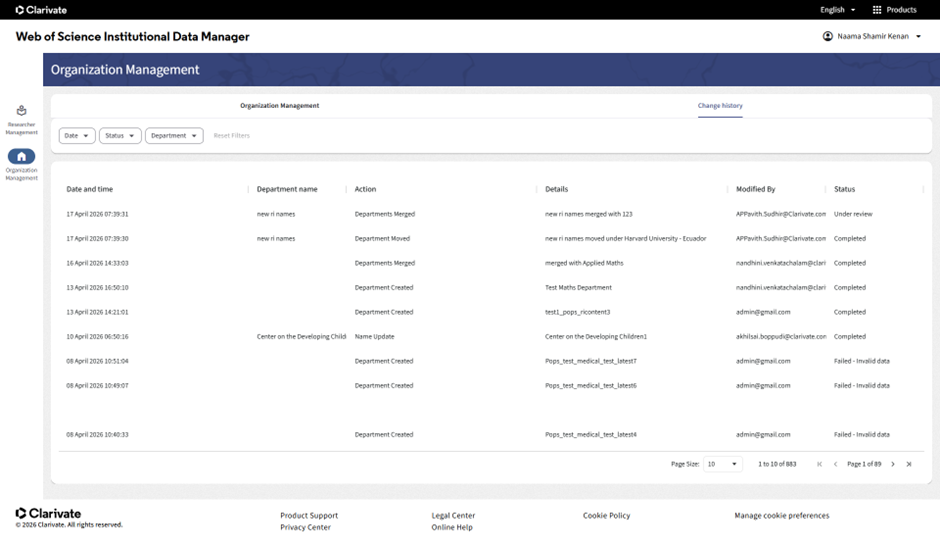The image size is (940, 544).
Task: Click Test Maths Department details cell
Action: pyautogui.click(x=578, y=288)
